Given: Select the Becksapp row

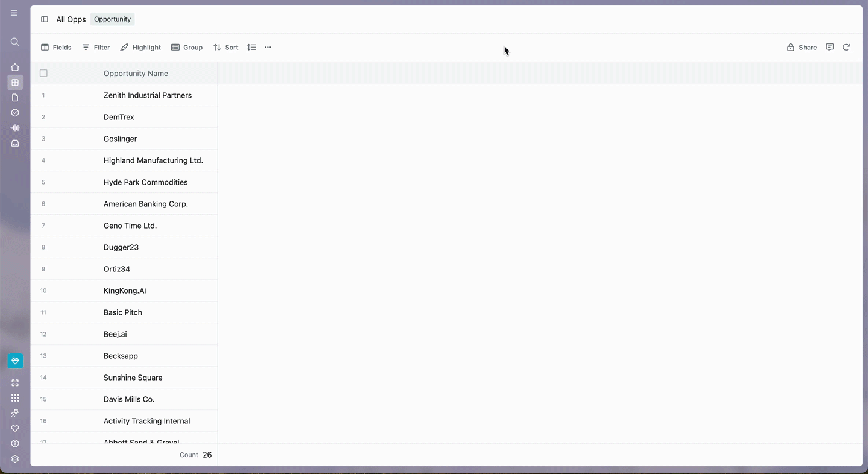Looking at the screenshot, I should click(x=124, y=356).
